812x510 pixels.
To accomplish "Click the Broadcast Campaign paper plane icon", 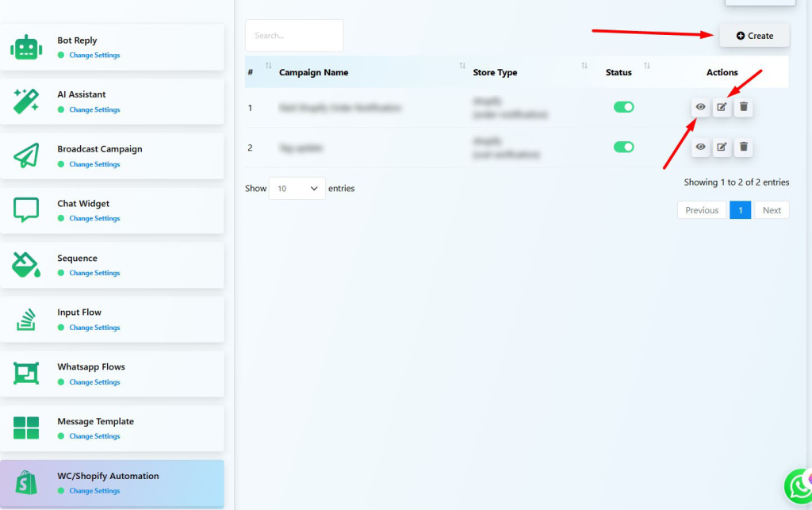I will click(26, 156).
